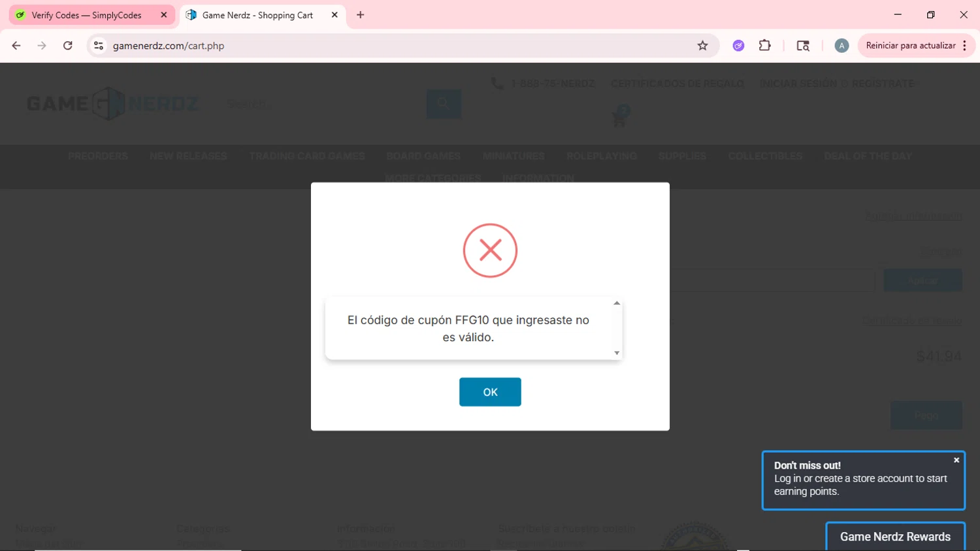This screenshot has width=980, height=551.
Task: Open Game Nerdz Rewards panel
Action: pyautogui.click(x=895, y=537)
